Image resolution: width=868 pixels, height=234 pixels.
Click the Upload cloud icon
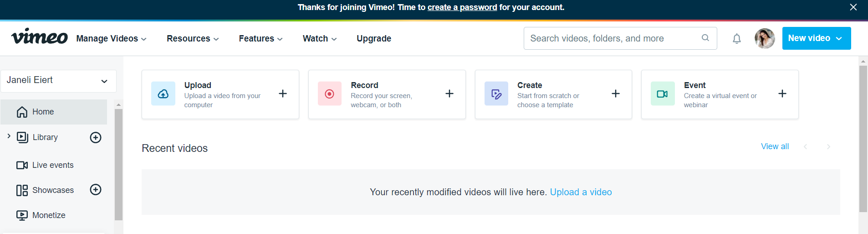pos(163,94)
